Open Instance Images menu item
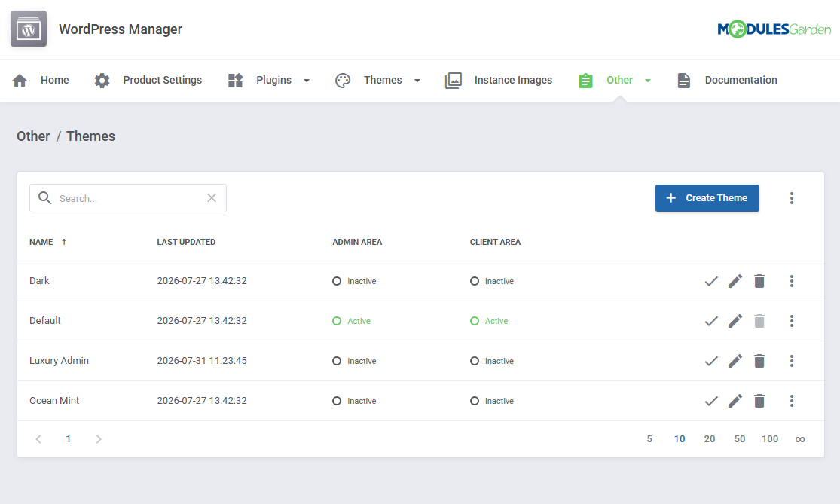Screen dimensions: 840x504 [513, 81]
